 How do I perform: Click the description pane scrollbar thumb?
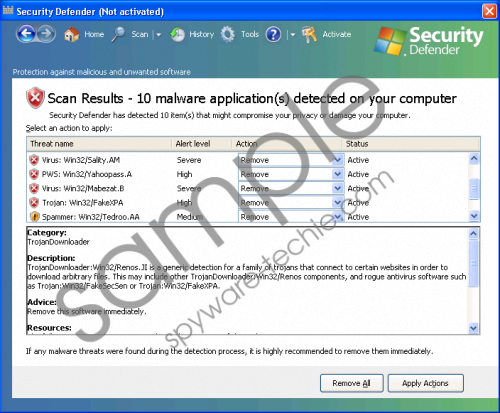pos(473,263)
